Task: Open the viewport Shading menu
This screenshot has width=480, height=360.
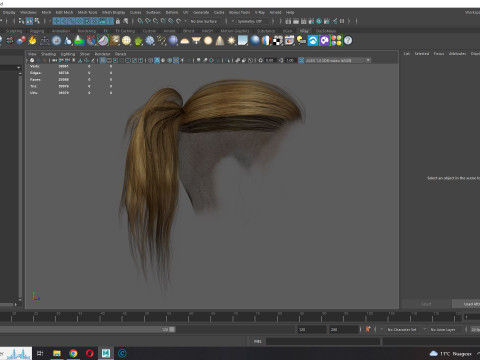Action: [x=48, y=54]
